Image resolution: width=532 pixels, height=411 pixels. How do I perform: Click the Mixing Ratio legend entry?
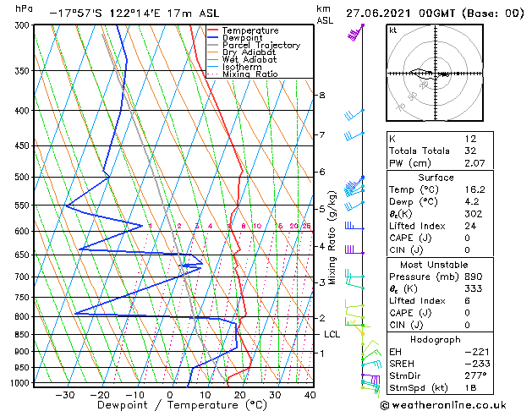(250, 74)
